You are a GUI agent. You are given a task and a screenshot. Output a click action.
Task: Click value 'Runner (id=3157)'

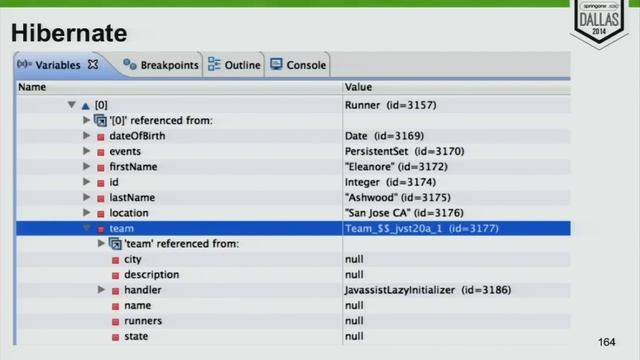coord(391,105)
